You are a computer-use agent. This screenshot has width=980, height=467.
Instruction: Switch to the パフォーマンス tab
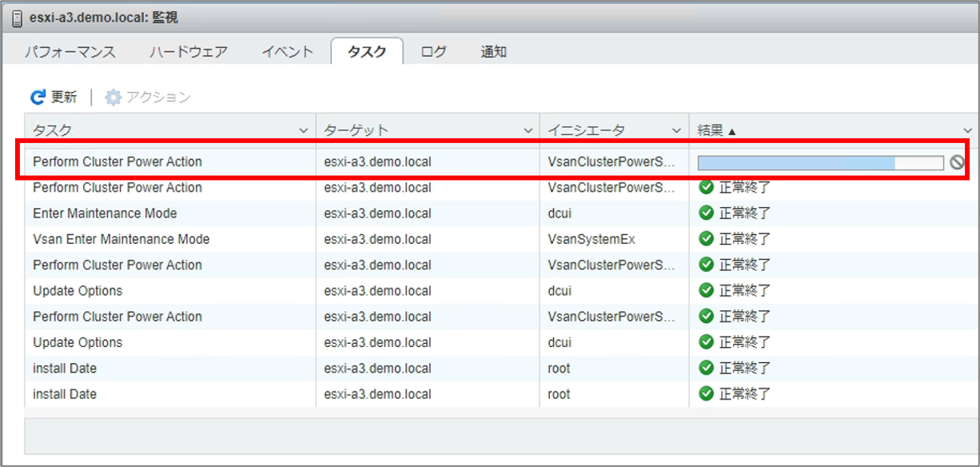[70, 52]
